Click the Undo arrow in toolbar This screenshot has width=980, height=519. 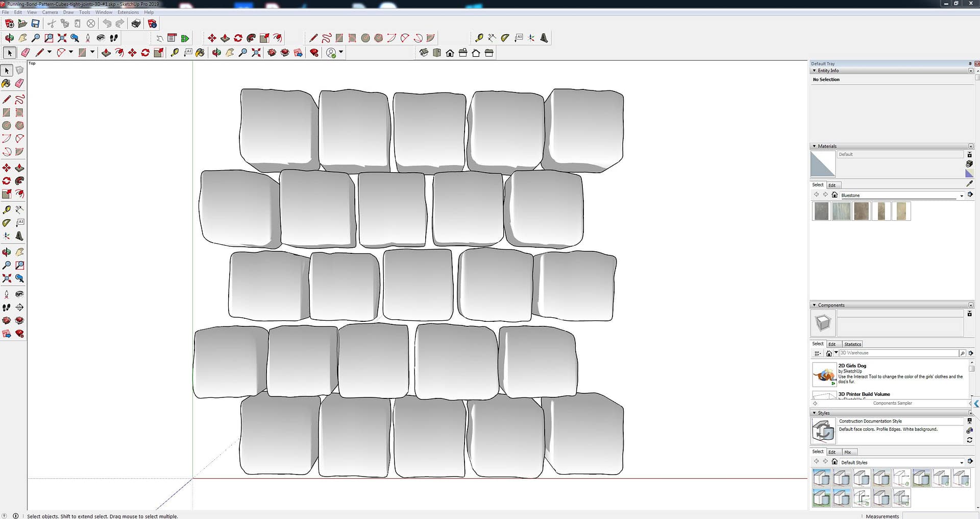(107, 23)
